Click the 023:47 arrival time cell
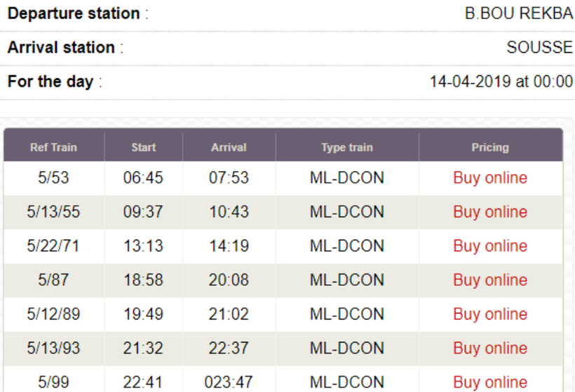This screenshot has height=392, width=575. tap(229, 382)
